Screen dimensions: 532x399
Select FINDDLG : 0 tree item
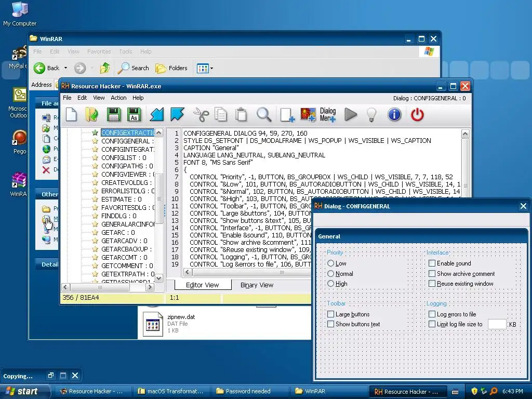[x=119, y=216]
